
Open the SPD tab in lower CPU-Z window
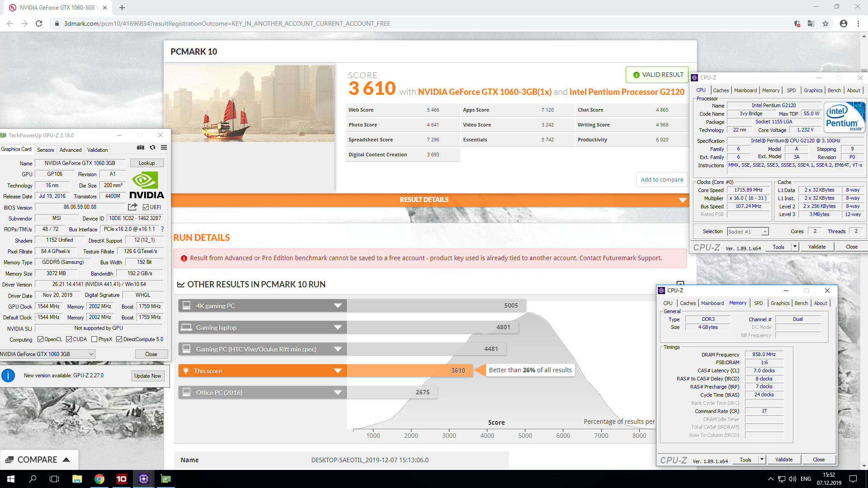click(x=758, y=303)
